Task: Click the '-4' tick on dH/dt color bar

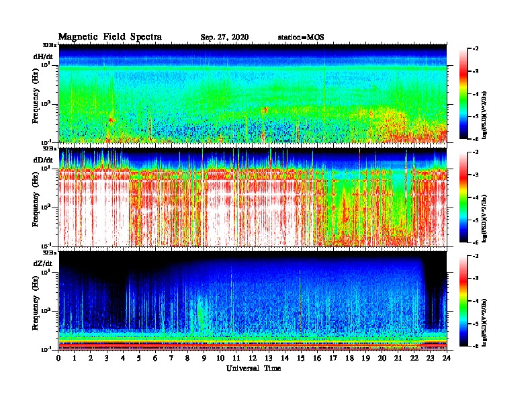Action: coord(476,94)
